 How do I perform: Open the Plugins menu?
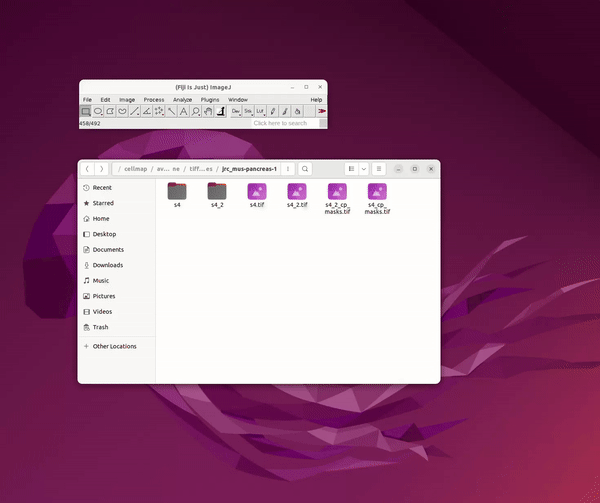(x=210, y=100)
